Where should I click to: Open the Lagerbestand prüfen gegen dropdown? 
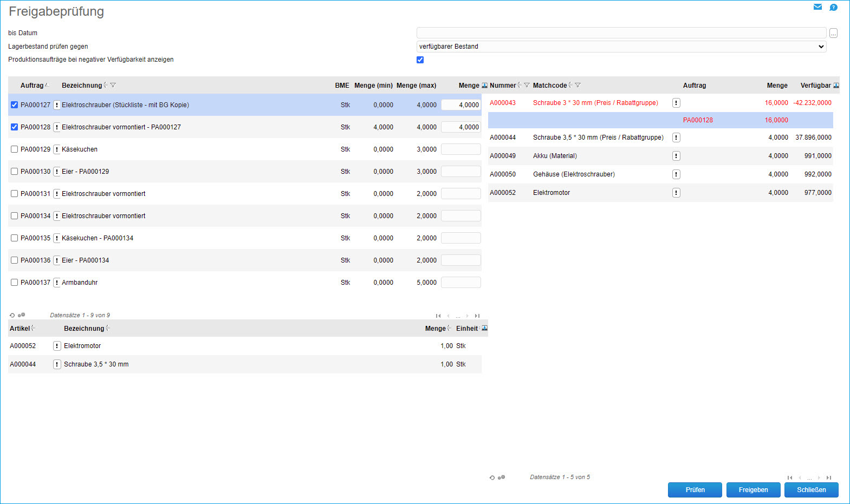click(621, 47)
